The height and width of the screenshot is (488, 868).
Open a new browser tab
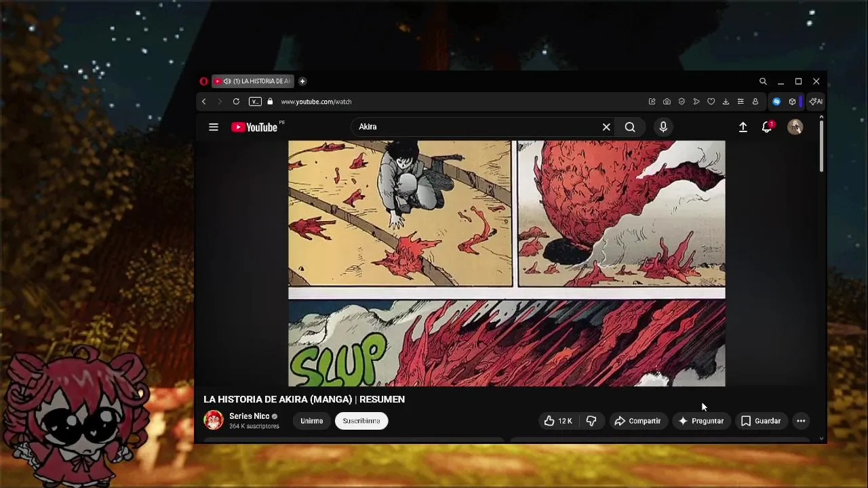(x=302, y=81)
